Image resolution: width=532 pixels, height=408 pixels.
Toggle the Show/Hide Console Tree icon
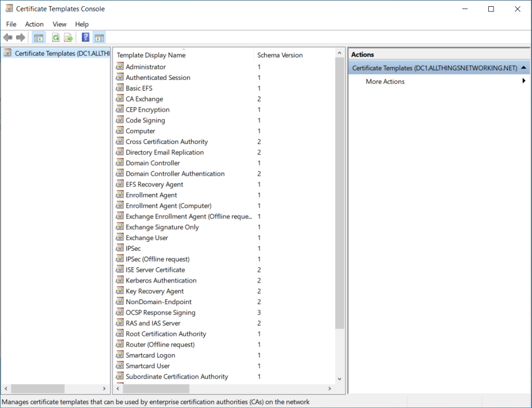click(38, 37)
